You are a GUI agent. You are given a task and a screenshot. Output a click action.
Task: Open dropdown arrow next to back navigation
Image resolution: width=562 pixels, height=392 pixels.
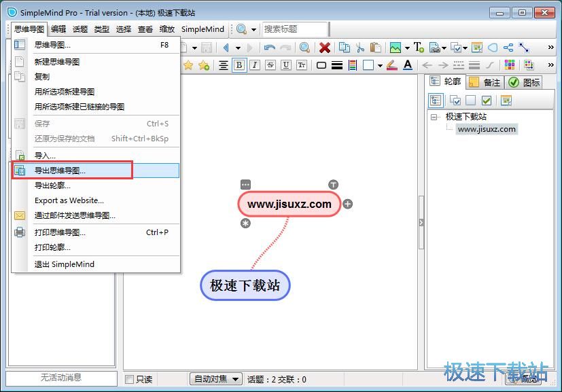pos(238,48)
